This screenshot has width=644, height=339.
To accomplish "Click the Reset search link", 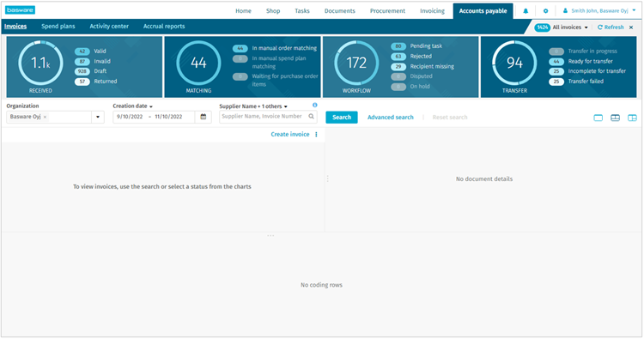I will (x=450, y=118).
